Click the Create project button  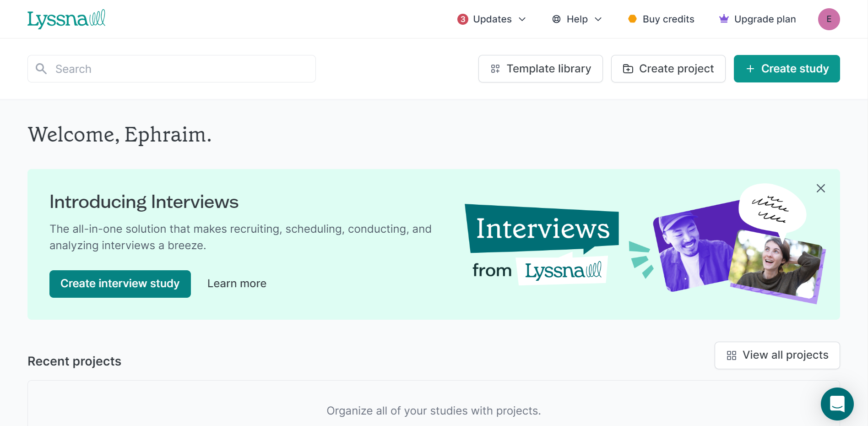tap(668, 69)
